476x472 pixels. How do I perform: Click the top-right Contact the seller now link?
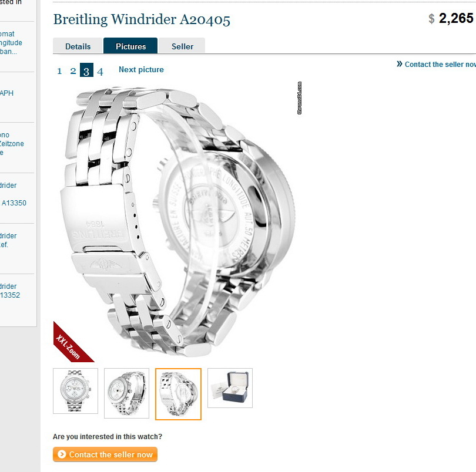[x=440, y=65]
